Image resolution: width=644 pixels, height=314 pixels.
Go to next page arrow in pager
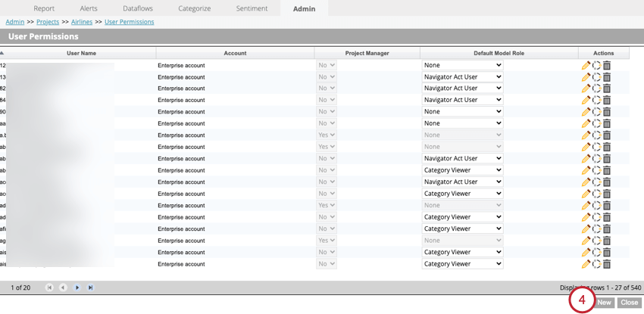pos(77,288)
